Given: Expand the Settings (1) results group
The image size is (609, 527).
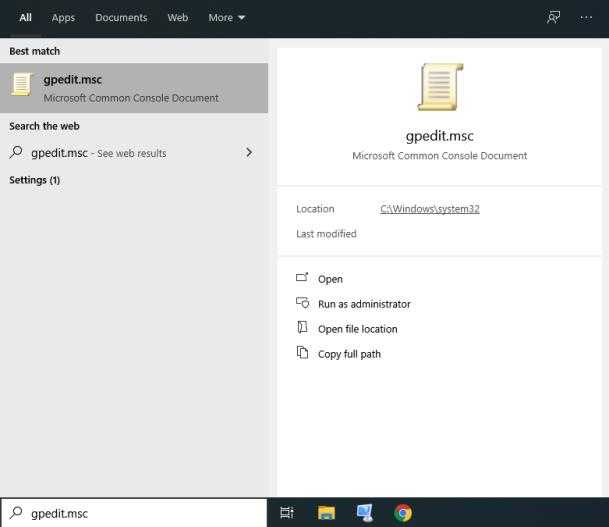Looking at the screenshot, I should pyautogui.click(x=35, y=180).
